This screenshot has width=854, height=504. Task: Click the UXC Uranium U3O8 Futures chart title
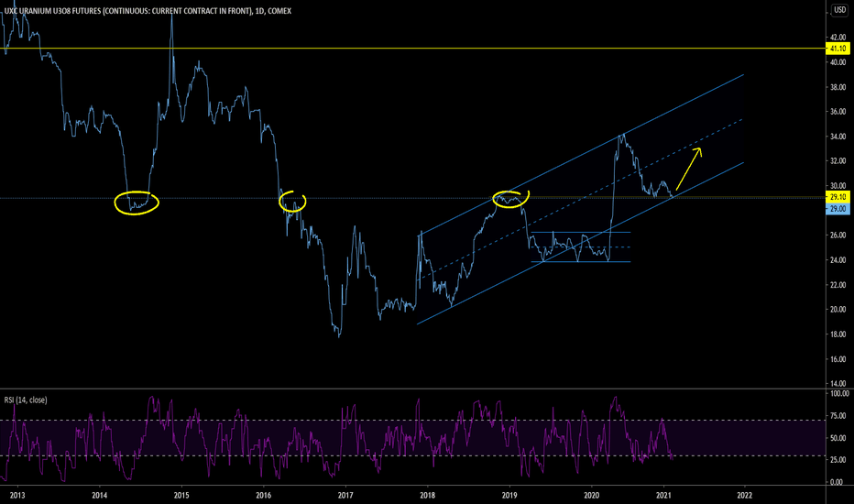148,11
